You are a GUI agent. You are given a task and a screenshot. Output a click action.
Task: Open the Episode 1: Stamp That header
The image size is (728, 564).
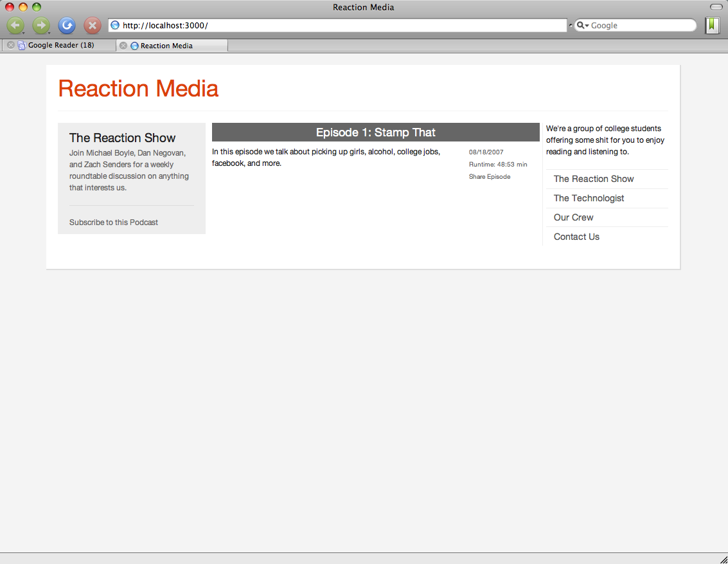(x=376, y=132)
